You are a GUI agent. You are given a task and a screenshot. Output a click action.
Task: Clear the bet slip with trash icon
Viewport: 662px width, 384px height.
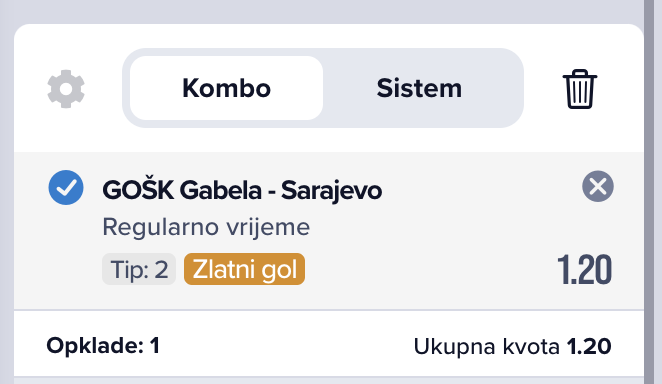tap(580, 89)
